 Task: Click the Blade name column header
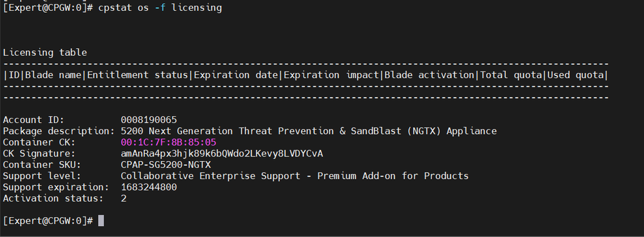(x=54, y=75)
